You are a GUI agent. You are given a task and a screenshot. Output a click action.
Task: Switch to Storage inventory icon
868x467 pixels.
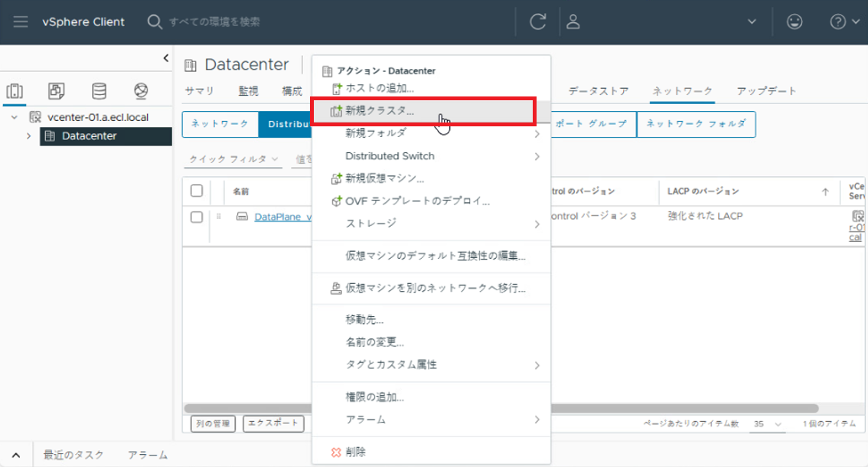99,92
